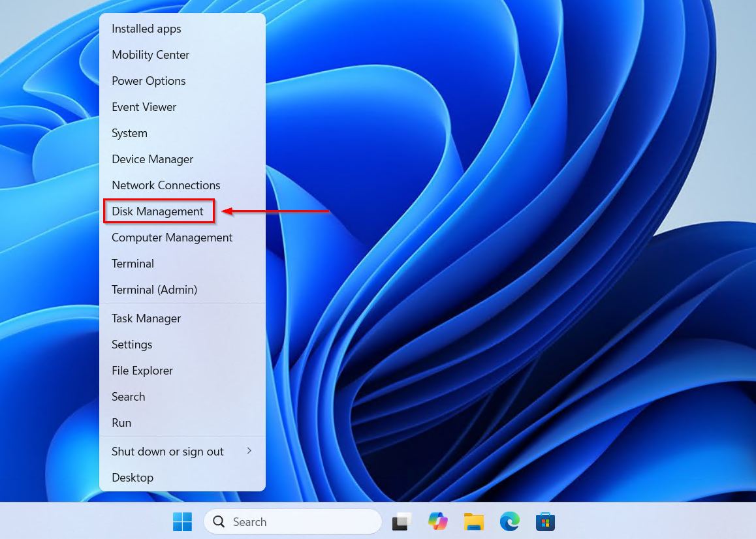This screenshot has width=756, height=539.
Task: Open the Run dialog
Action: tap(121, 422)
